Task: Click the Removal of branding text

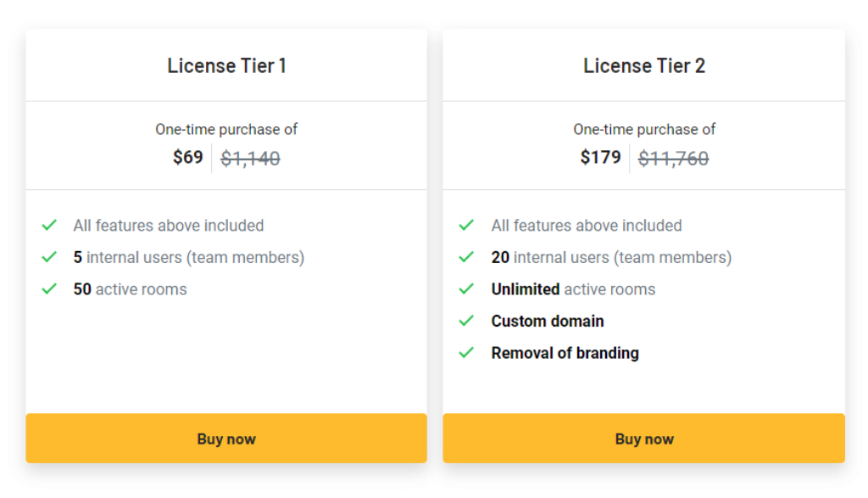Action: [x=565, y=353]
